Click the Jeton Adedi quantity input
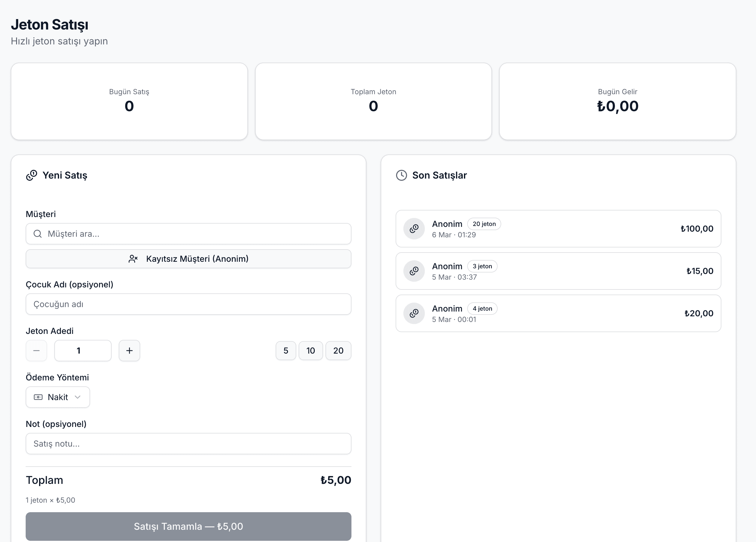756x542 pixels. (x=83, y=350)
